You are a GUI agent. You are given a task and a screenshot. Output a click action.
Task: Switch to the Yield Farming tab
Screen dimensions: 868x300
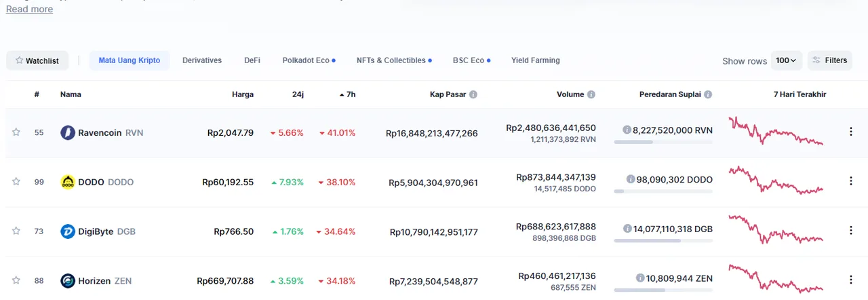coord(536,60)
